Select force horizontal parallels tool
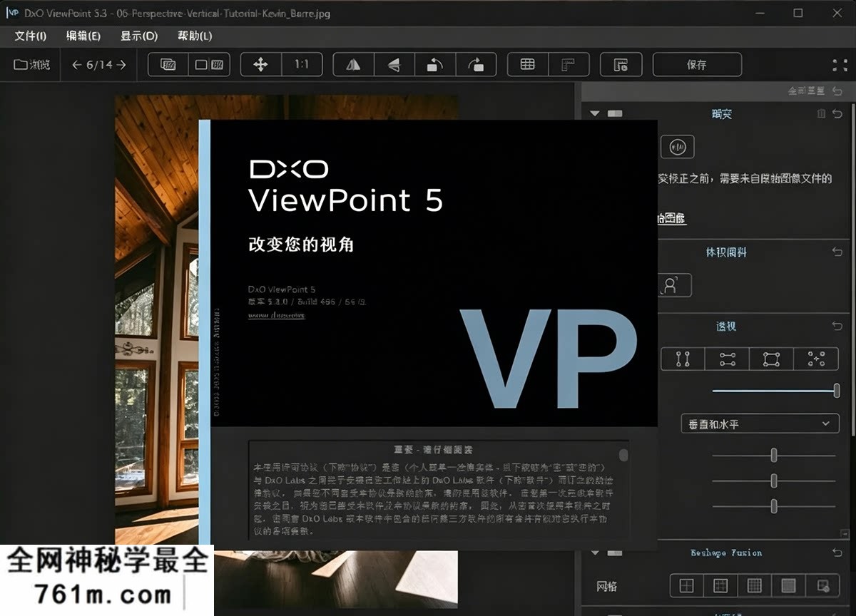Viewport: 856px width, 616px height. tap(727, 359)
